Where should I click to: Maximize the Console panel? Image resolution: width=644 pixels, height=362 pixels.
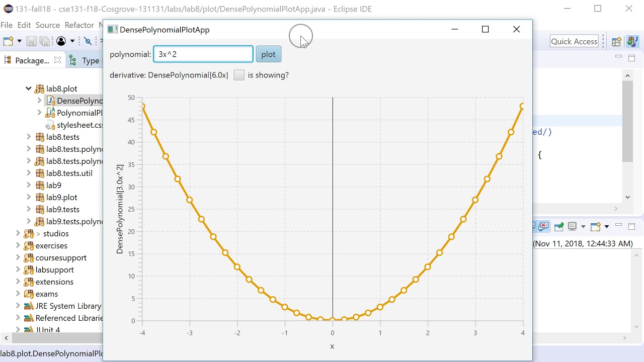pyautogui.click(x=632, y=226)
